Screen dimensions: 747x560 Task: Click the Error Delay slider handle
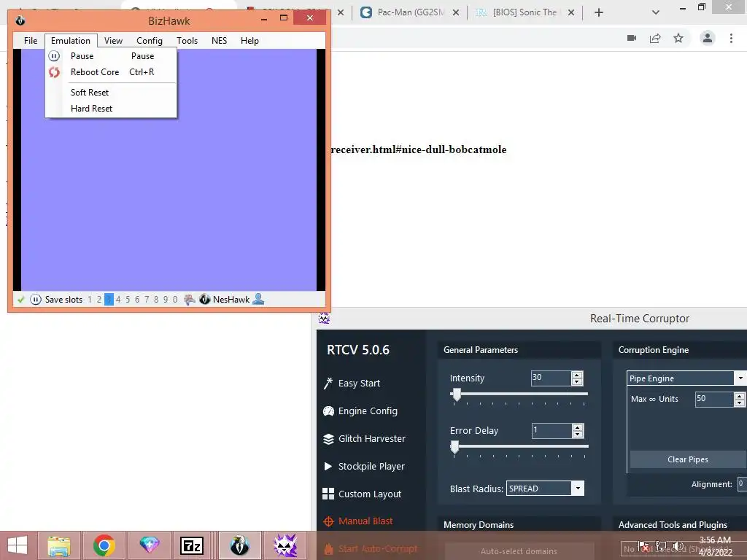[454, 447]
